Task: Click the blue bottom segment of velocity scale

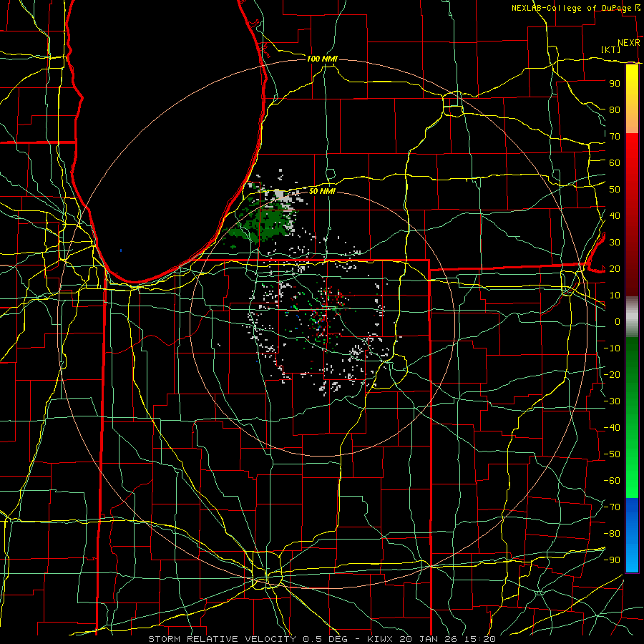Action: pyautogui.click(x=632, y=535)
